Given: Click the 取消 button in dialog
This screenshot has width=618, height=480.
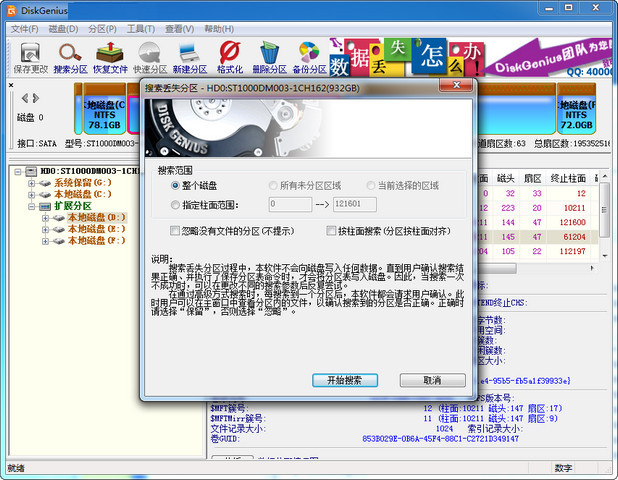Looking at the screenshot, I should pyautogui.click(x=432, y=381).
